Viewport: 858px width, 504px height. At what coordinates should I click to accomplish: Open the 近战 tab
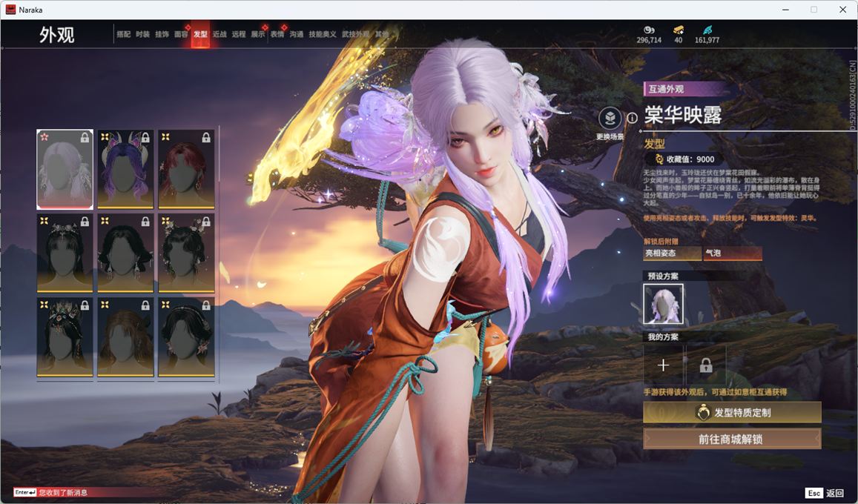pyautogui.click(x=220, y=34)
